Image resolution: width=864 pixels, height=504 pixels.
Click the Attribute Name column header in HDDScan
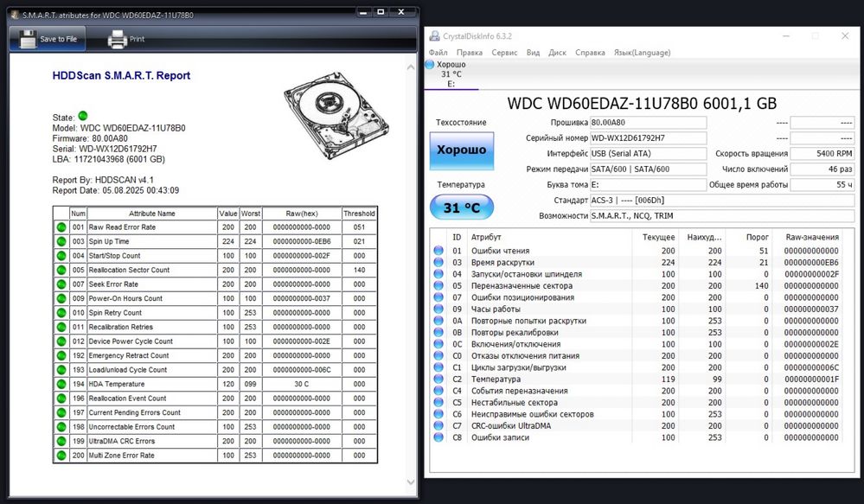pyautogui.click(x=152, y=214)
